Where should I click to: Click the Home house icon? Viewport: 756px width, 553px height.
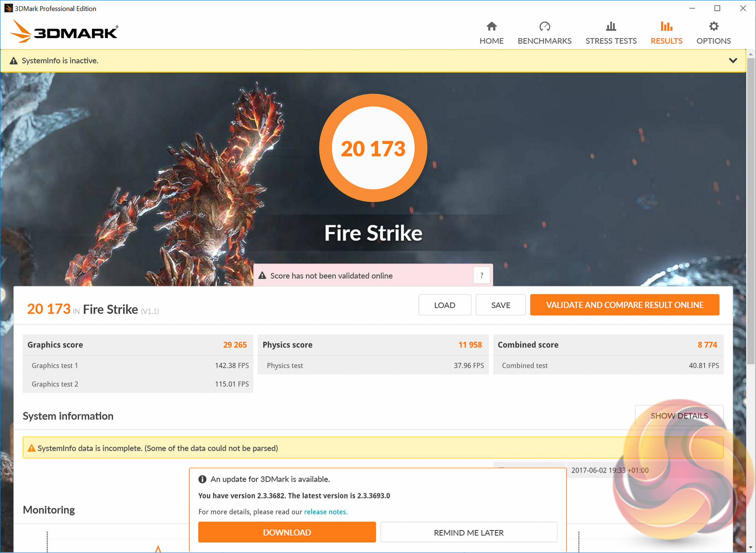pos(491,27)
